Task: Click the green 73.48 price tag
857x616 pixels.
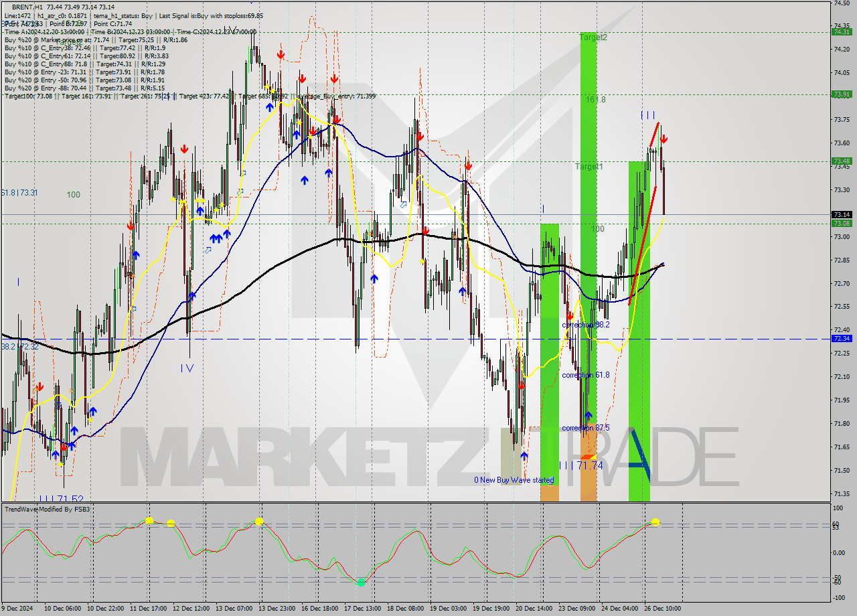Action: tap(842, 161)
